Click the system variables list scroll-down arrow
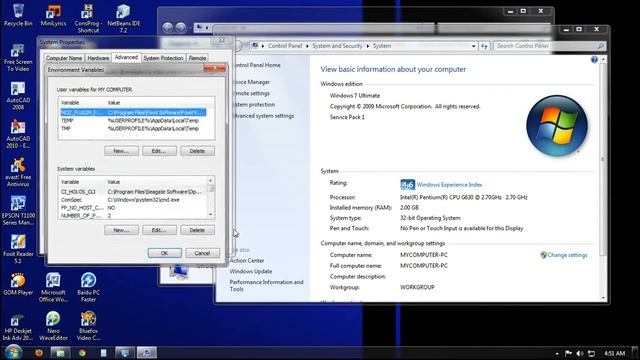The height and width of the screenshot is (360, 640). click(x=211, y=214)
